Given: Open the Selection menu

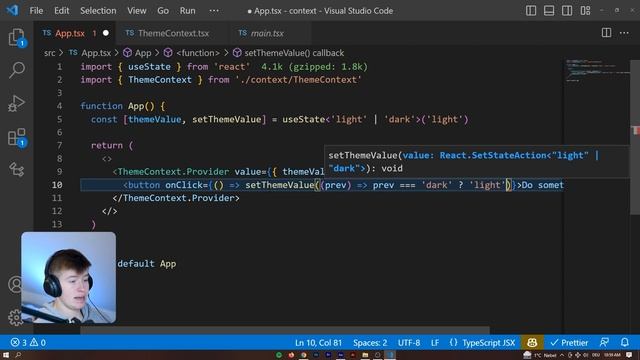Looking at the screenshot, I should click(98, 11).
